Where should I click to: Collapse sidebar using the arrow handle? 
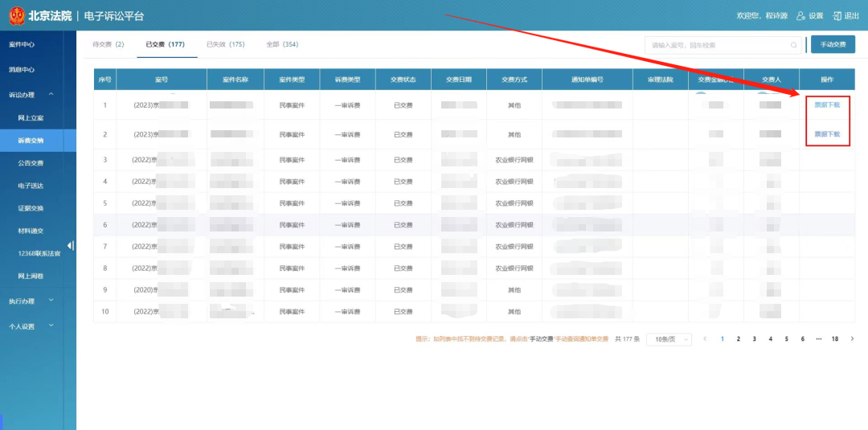[71, 246]
